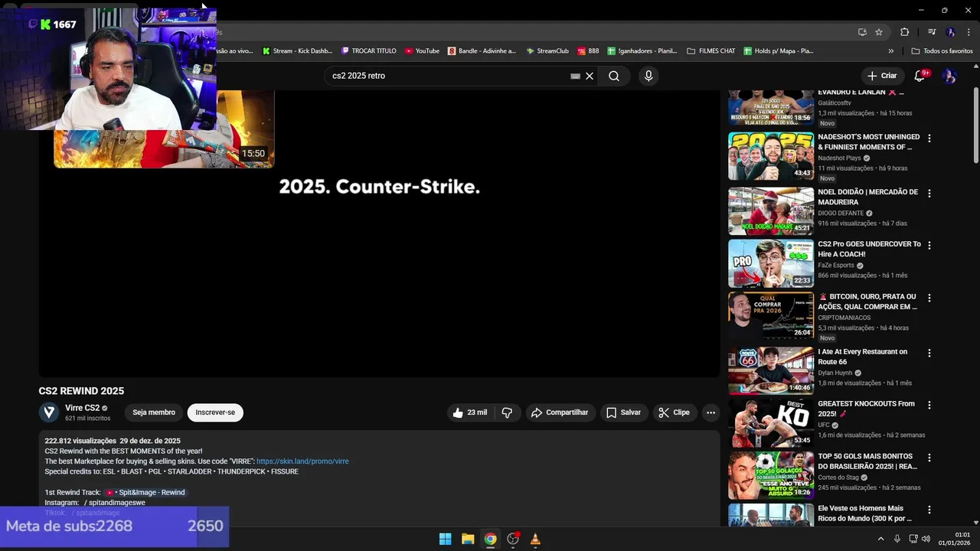Open volume control in system tray
The width and height of the screenshot is (980, 551).
(x=926, y=539)
